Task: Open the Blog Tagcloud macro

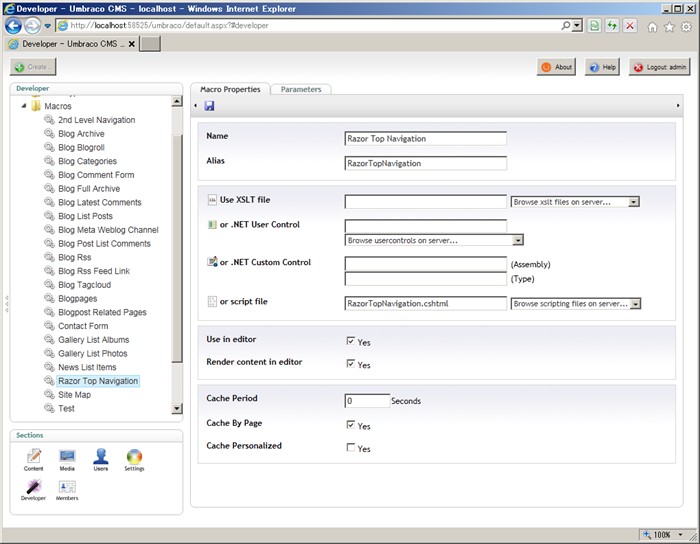Action: pos(84,285)
